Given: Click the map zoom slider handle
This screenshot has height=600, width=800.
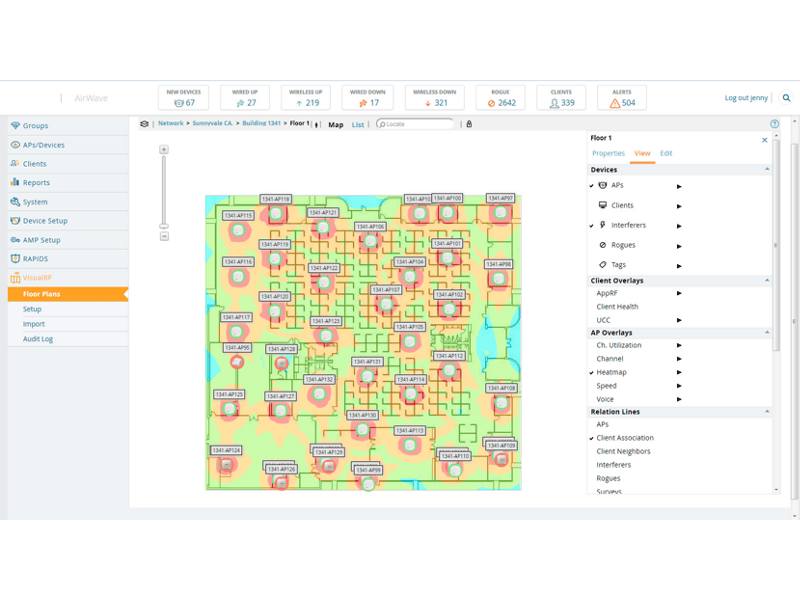Looking at the screenshot, I should pos(164,226).
